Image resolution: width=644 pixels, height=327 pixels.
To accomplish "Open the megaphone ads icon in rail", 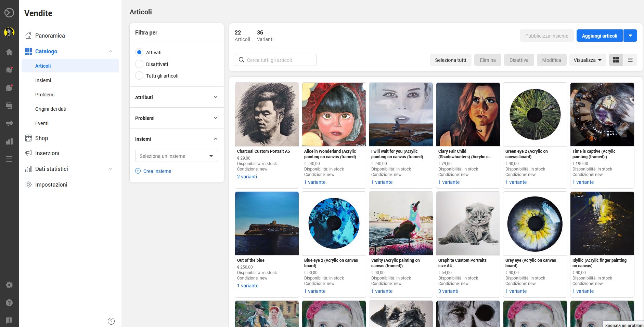I will [9, 123].
